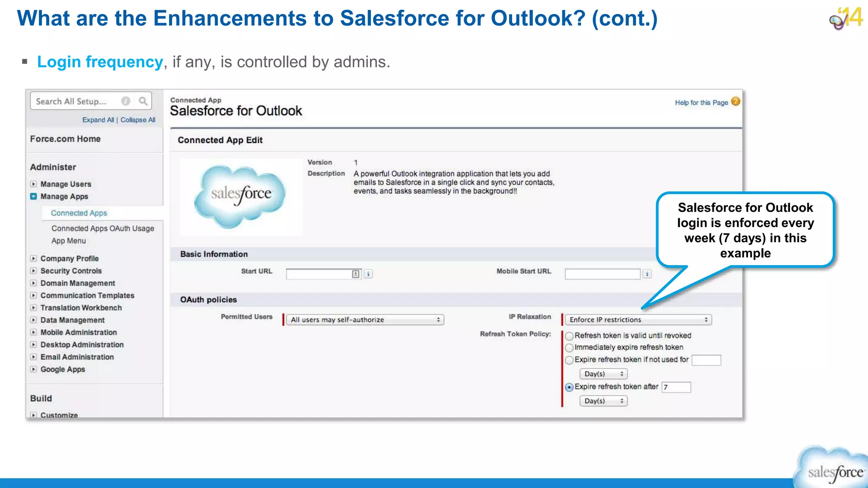Click the info icon beside Start URL

(x=368, y=274)
